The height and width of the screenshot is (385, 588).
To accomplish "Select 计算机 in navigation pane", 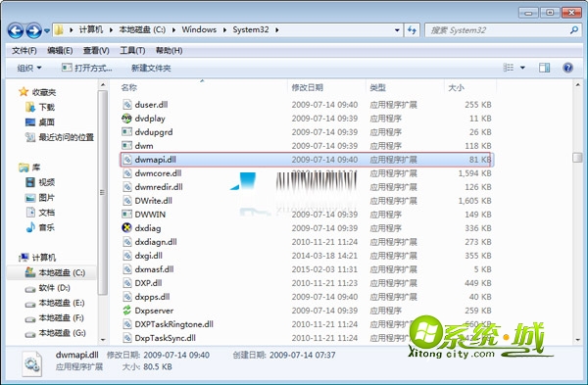I will 37,258.
